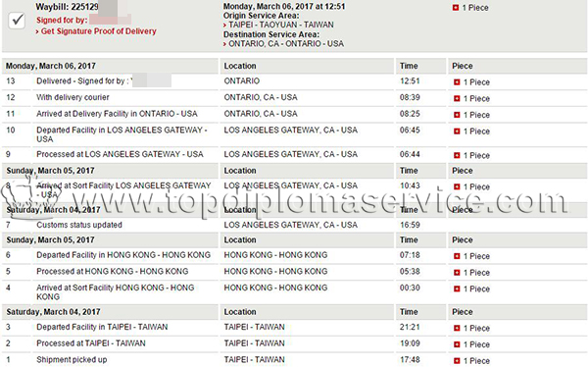588x367 pixels.
Task: Click the time value 16:59
Action: click(410, 225)
